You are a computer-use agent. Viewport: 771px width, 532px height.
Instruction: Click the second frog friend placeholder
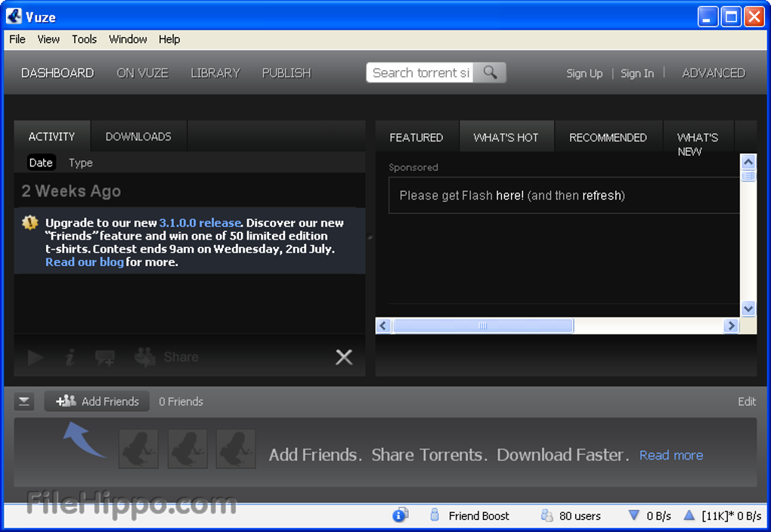click(x=187, y=448)
